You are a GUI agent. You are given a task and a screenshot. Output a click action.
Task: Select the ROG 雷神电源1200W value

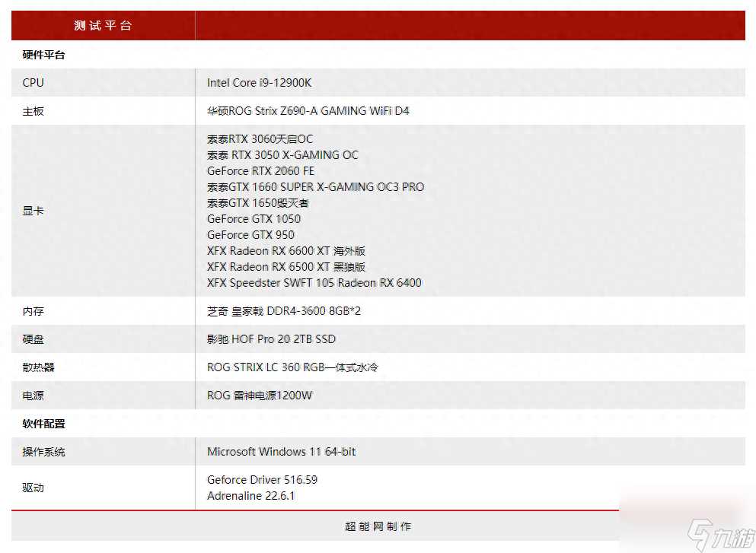point(260,396)
